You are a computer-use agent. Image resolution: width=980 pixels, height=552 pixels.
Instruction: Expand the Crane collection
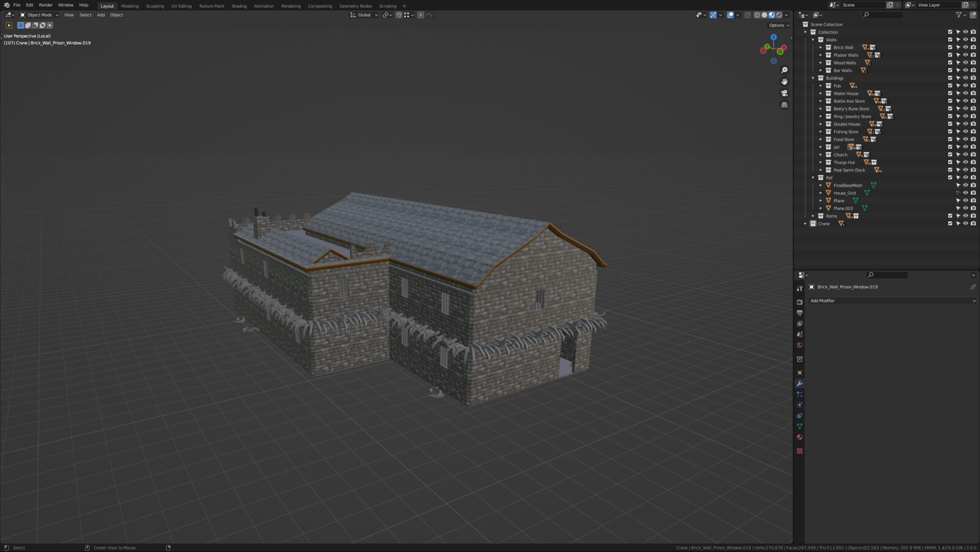pyautogui.click(x=805, y=224)
